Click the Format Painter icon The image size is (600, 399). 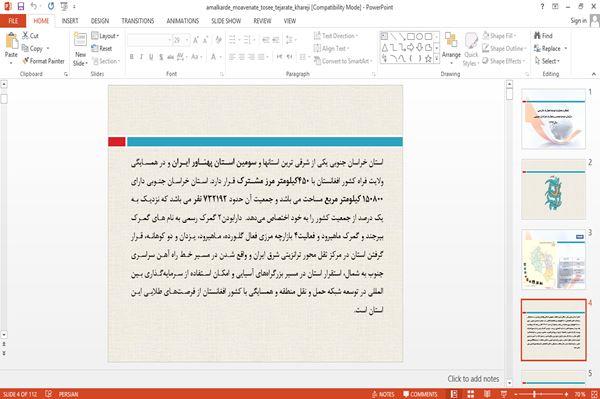pyautogui.click(x=26, y=61)
